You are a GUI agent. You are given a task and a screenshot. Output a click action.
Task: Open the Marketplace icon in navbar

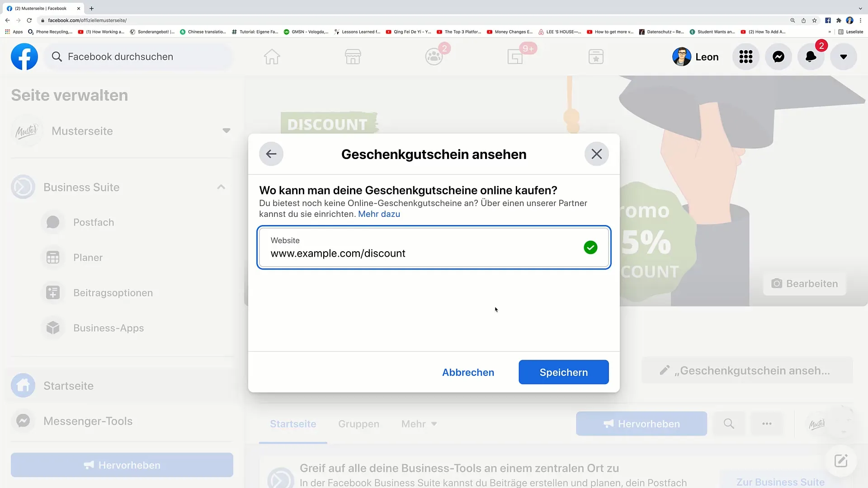point(353,56)
